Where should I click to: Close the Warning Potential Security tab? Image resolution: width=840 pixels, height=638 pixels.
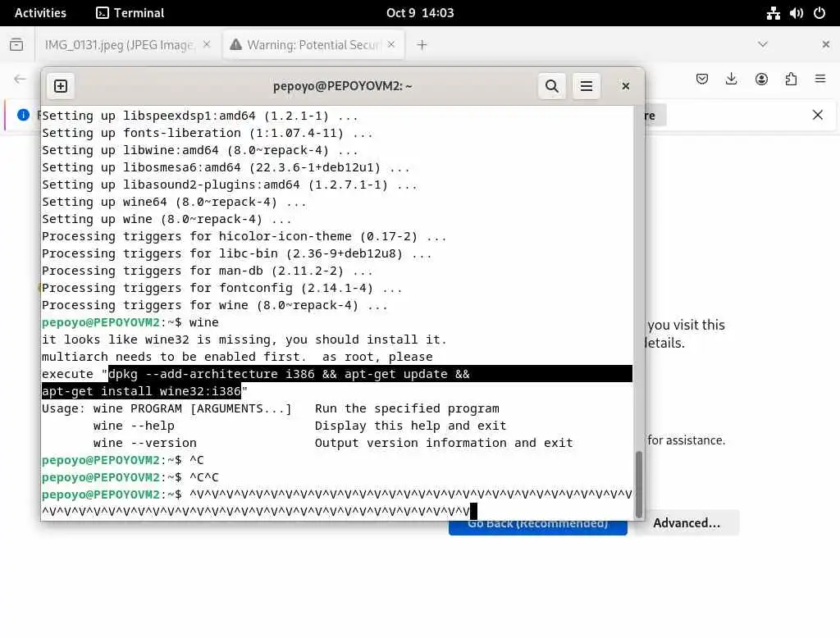click(391, 45)
